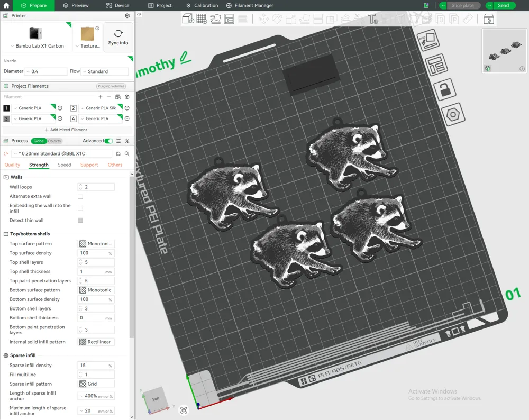
Task: Select the Cut tool icon
Action: (x=318, y=19)
